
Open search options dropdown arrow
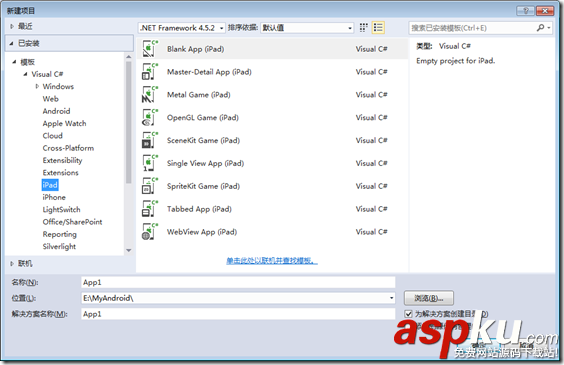tap(549, 28)
